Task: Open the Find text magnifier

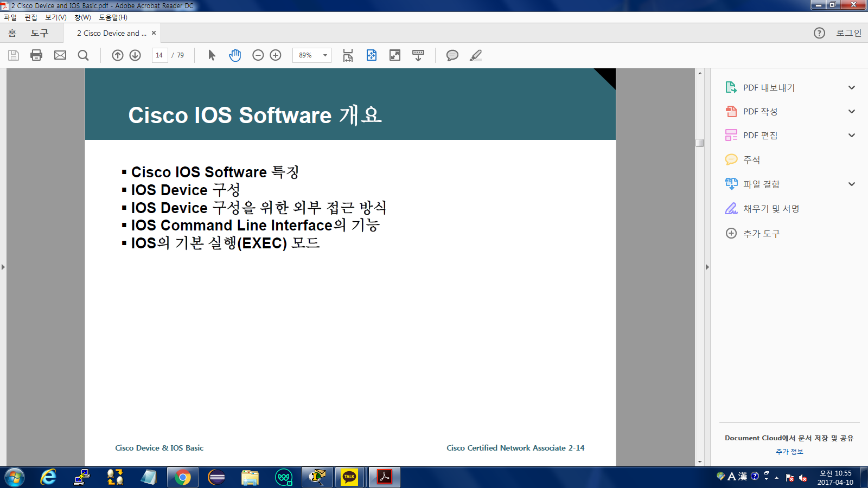Action: (83, 55)
